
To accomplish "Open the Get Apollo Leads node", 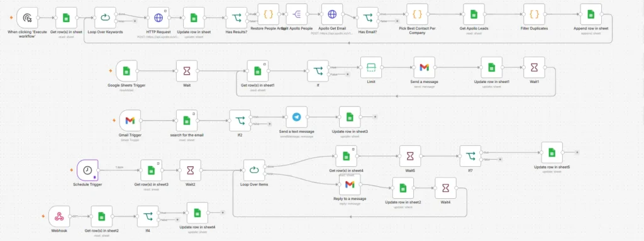I will (474, 14).
